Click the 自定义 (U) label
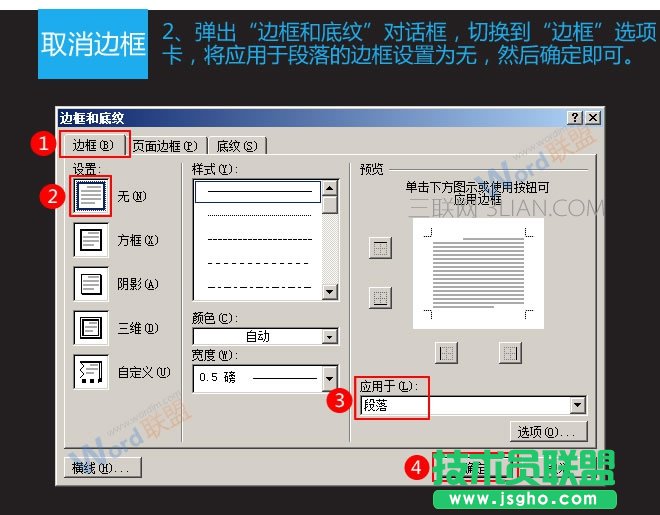 [x=144, y=372]
